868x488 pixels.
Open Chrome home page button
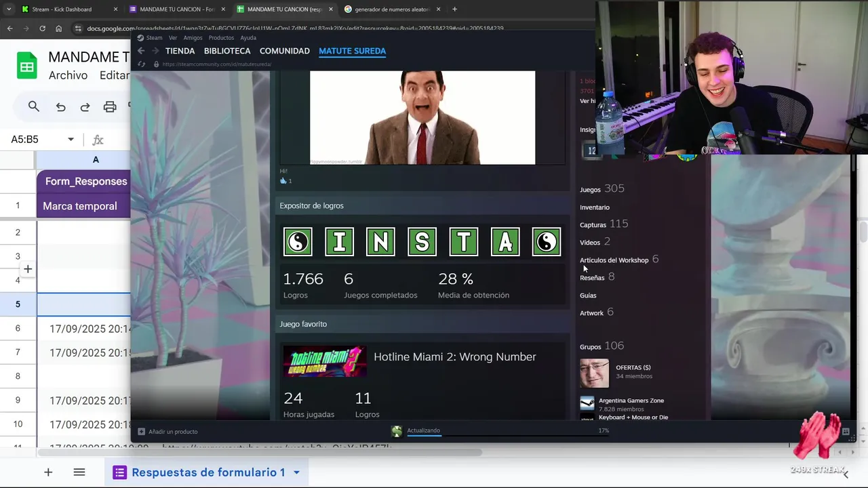point(58,28)
